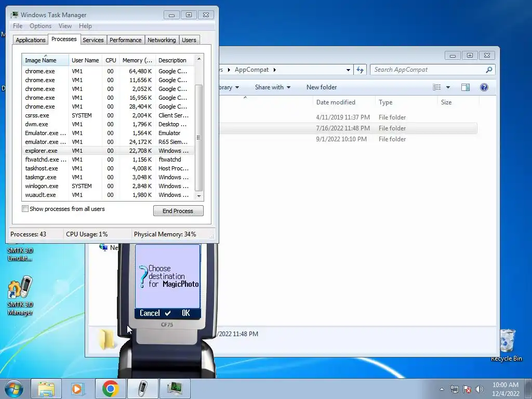532x399 pixels.
Task: Toggle the preview pane icon in Explorer
Action: click(x=465, y=87)
